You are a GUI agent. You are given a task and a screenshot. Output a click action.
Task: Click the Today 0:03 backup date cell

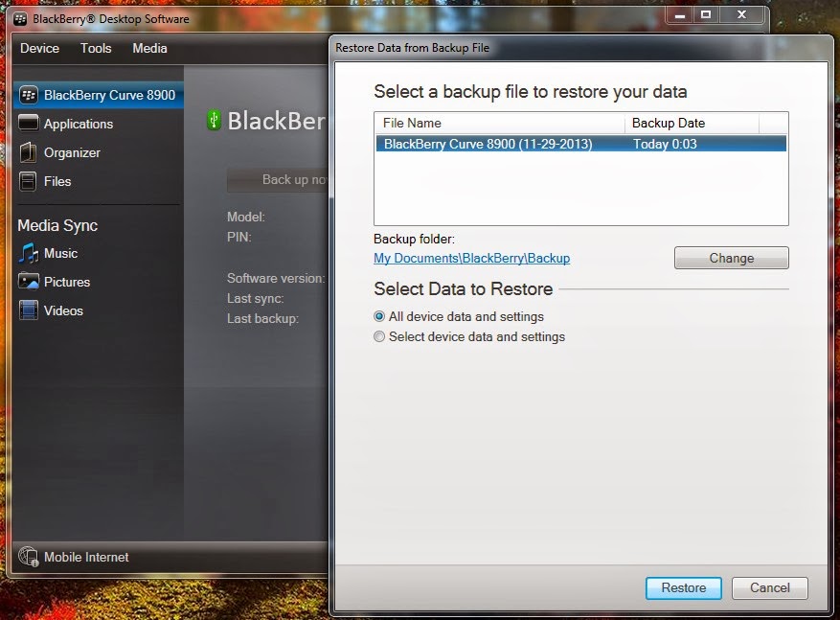coord(665,144)
